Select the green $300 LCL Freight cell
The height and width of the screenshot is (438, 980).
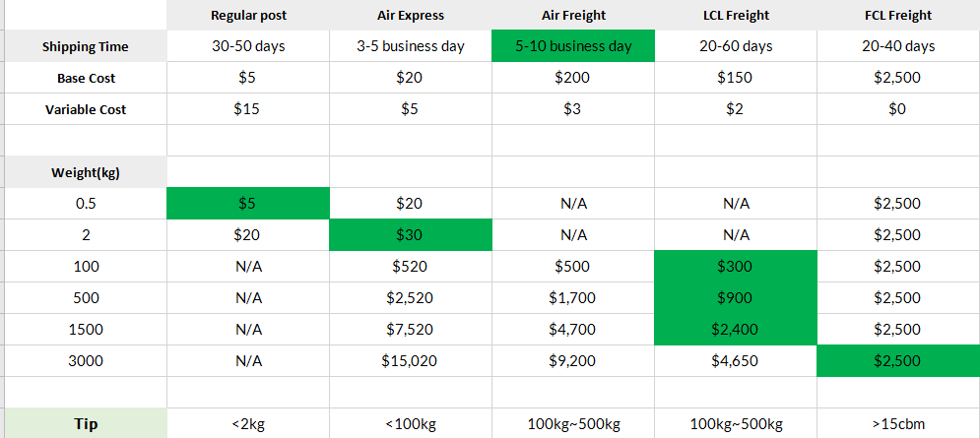coord(735,267)
